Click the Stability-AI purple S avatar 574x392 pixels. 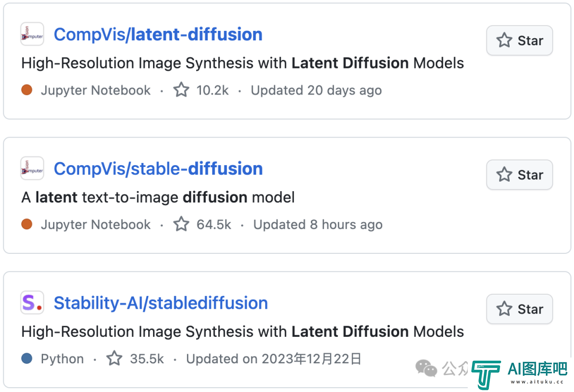(32, 303)
